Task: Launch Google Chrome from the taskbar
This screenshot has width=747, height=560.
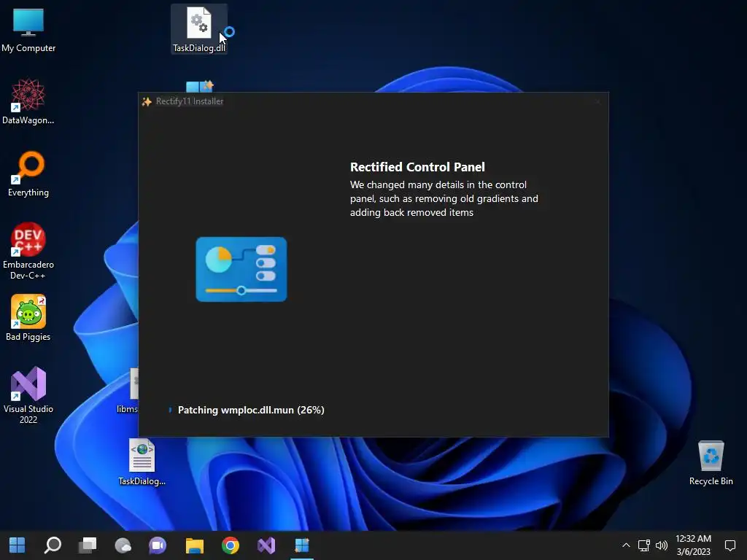Action: point(230,545)
